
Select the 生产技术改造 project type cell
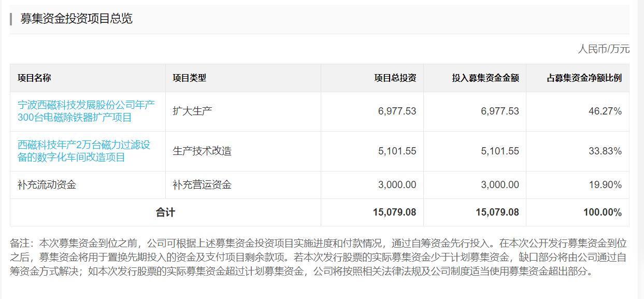202,151
